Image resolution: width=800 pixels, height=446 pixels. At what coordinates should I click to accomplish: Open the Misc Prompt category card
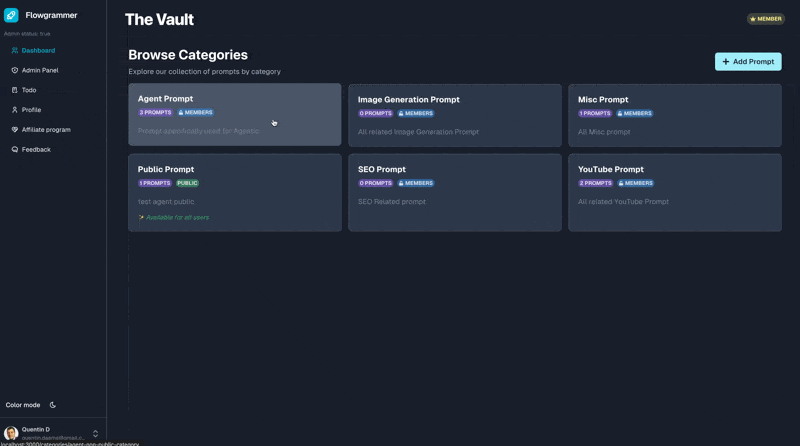[675, 115]
